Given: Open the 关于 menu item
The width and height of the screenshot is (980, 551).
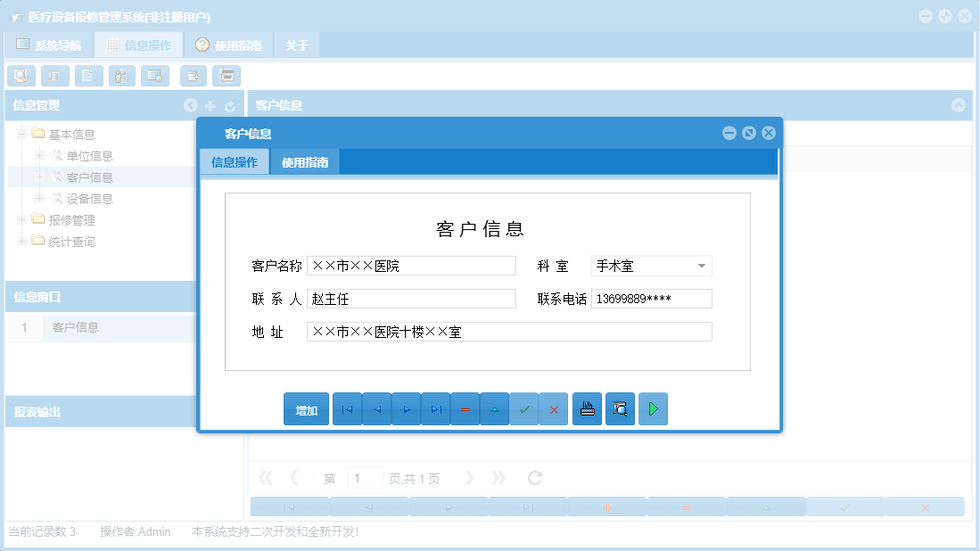Looking at the screenshot, I should point(296,44).
